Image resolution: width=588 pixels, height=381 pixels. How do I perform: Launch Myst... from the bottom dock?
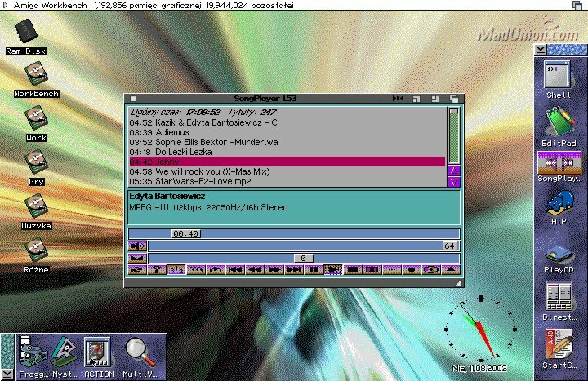pyautogui.click(x=65, y=357)
